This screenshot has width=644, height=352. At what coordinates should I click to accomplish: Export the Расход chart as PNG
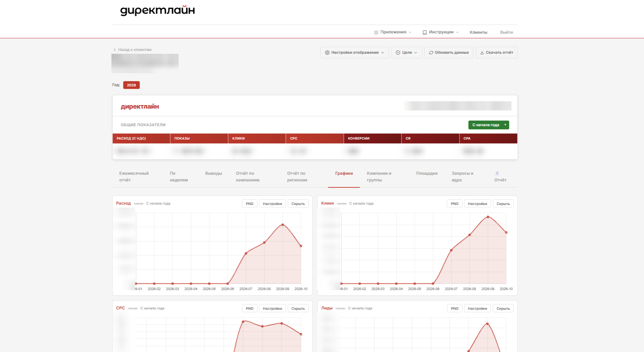click(250, 204)
